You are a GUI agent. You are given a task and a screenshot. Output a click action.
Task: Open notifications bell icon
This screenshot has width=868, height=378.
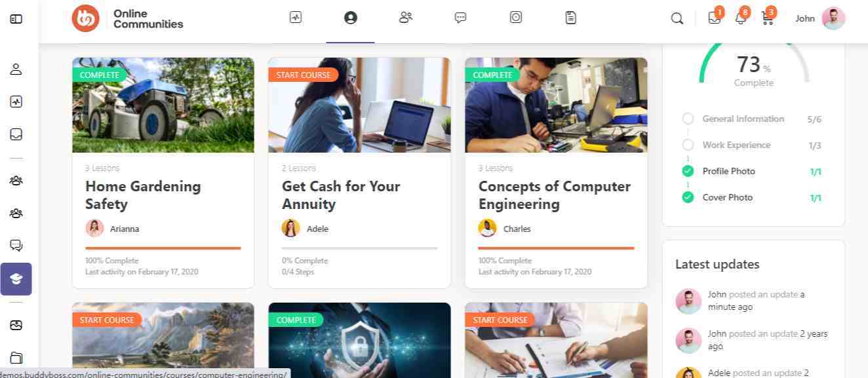coord(741,18)
